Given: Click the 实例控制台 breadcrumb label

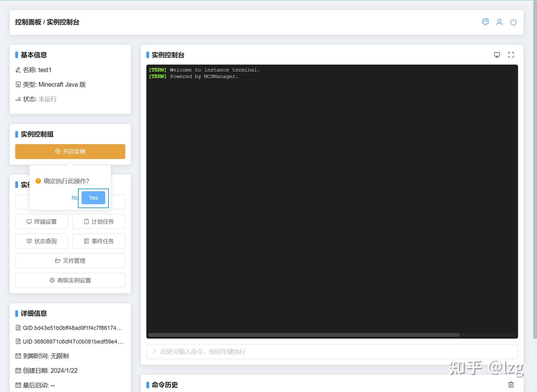Looking at the screenshot, I should 63,22.
